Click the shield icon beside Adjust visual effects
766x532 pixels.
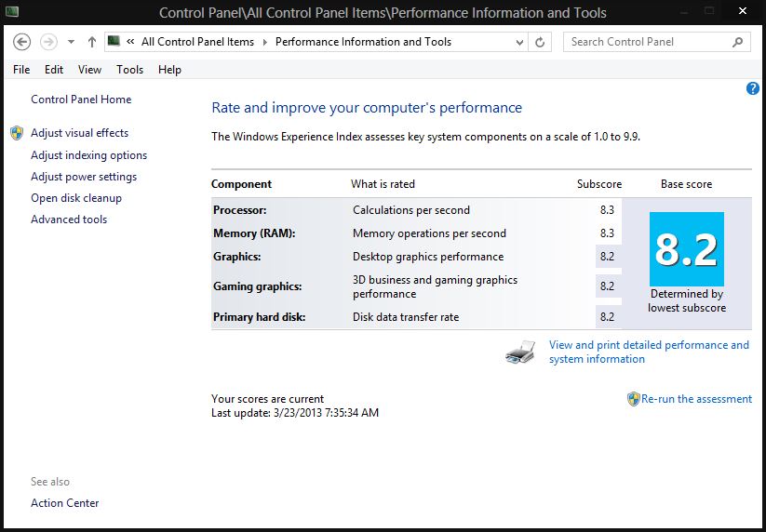(x=17, y=133)
